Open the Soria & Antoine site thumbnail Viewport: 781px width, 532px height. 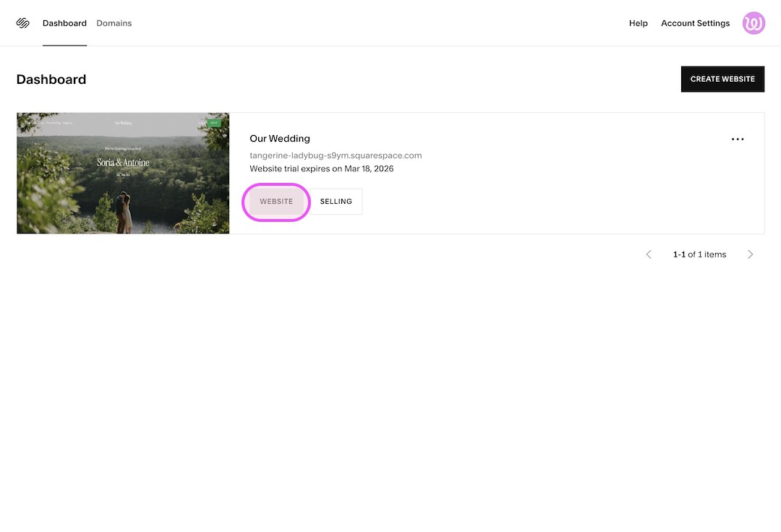click(x=123, y=173)
